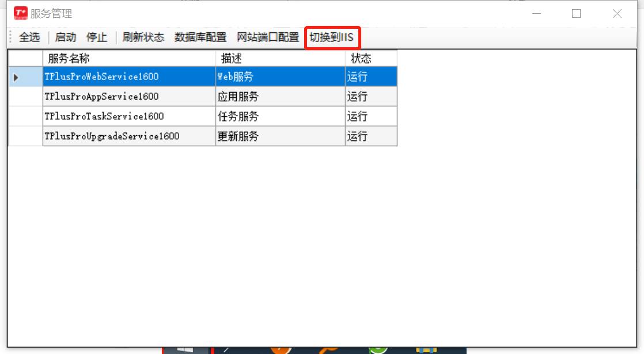Click the 全选 toolbar button
This screenshot has height=354, width=644.
[29, 37]
